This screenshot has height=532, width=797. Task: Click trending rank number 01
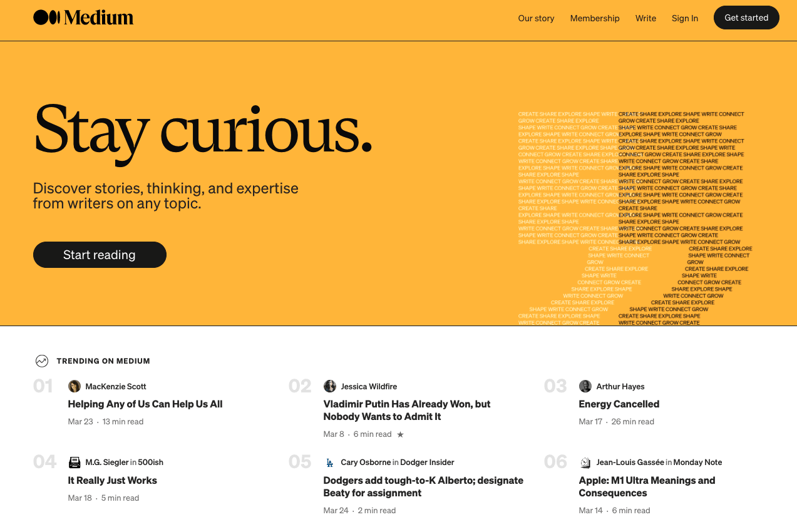[x=43, y=386]
